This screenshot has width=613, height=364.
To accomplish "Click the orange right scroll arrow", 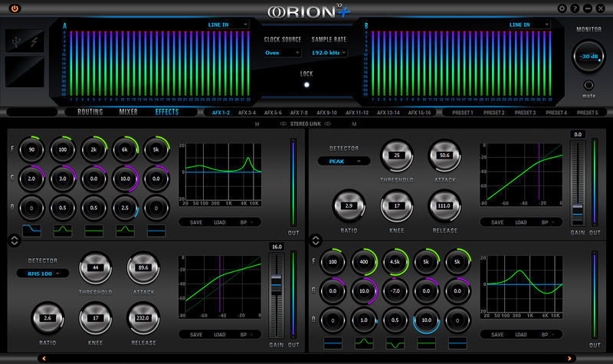I will 569,358.
